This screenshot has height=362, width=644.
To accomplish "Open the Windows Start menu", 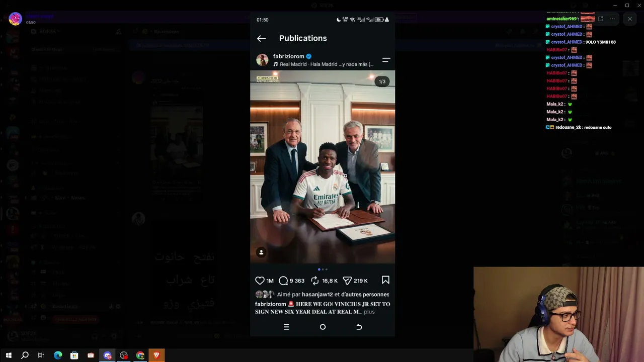I will point(9,355).
